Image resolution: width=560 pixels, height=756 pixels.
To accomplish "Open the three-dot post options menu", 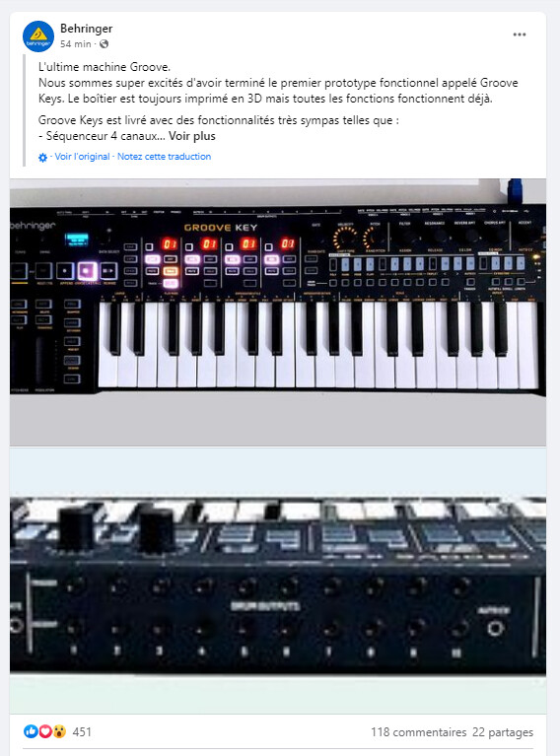I will coord(520,34).
